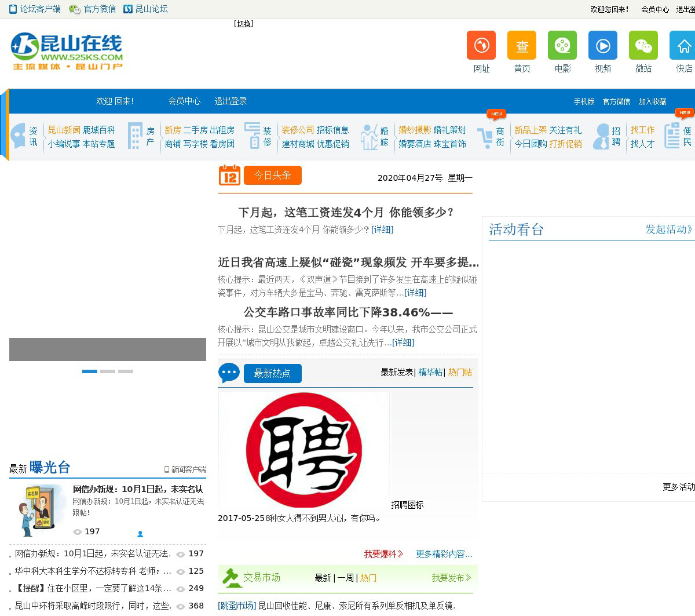The height and width of the screenshot is (616, 695).
Task: Expand the 发起活动 link
Action: (x=668, y=229)
